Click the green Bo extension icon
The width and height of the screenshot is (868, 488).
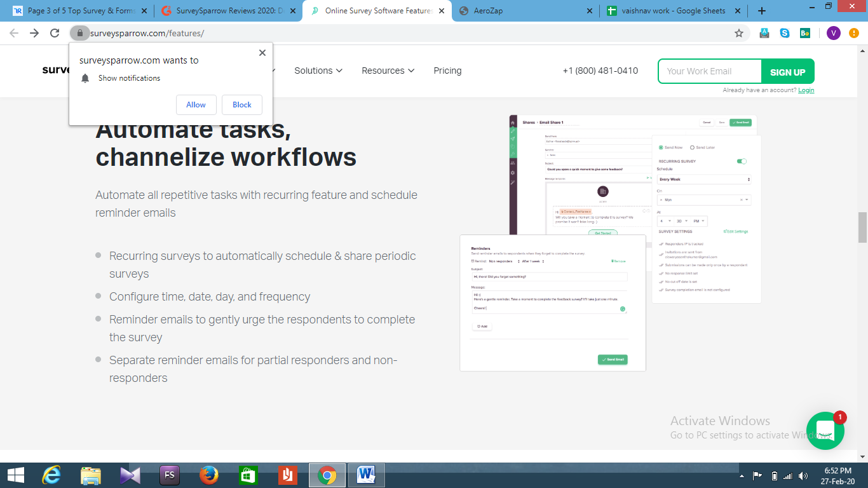click(x=805, y=33)
